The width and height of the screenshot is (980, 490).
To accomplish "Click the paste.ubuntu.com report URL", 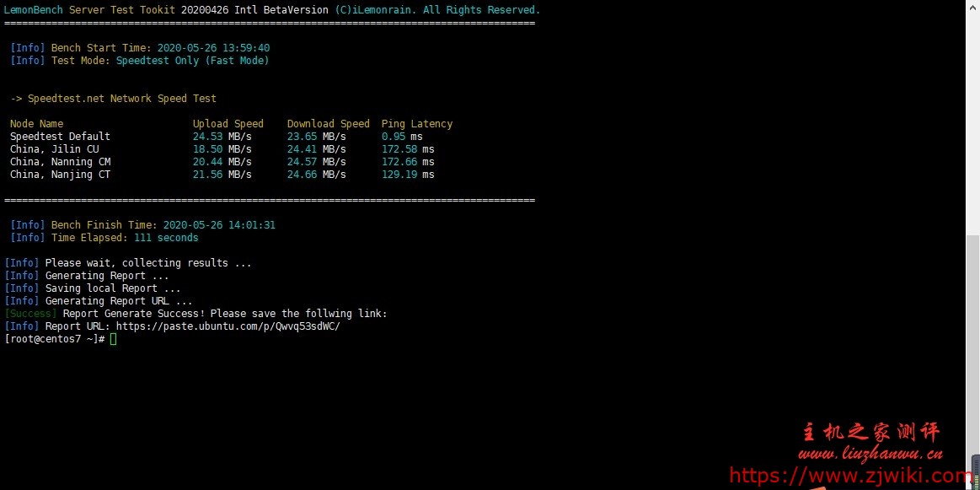I will pyautogui.click(x=228, y=326).
